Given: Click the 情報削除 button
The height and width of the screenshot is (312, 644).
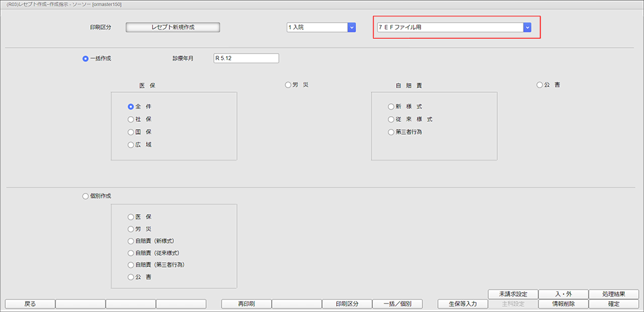Looking at the screenshot, I should [x=563, y=304].
